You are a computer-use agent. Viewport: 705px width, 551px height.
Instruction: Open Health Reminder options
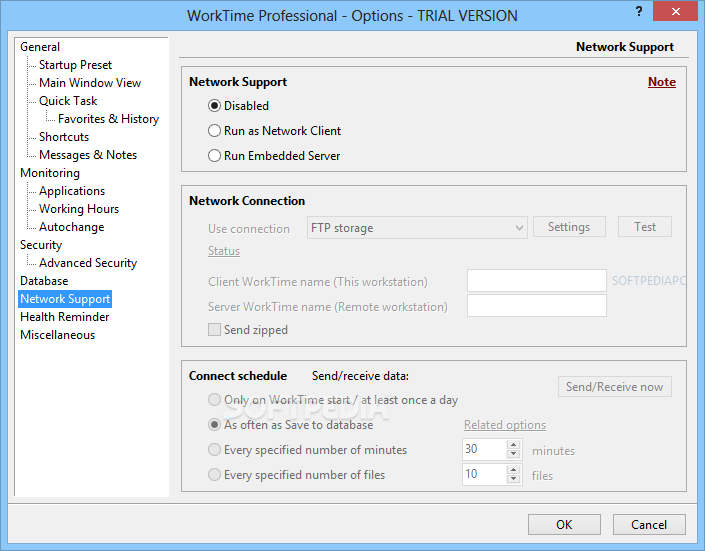click(x=65, y=317)
